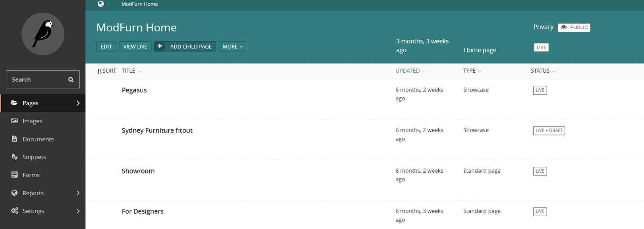Open the MORE dropdown
The width and height of the screenshot is (644, 229).
pyautogui.click(x=233, y=47)
